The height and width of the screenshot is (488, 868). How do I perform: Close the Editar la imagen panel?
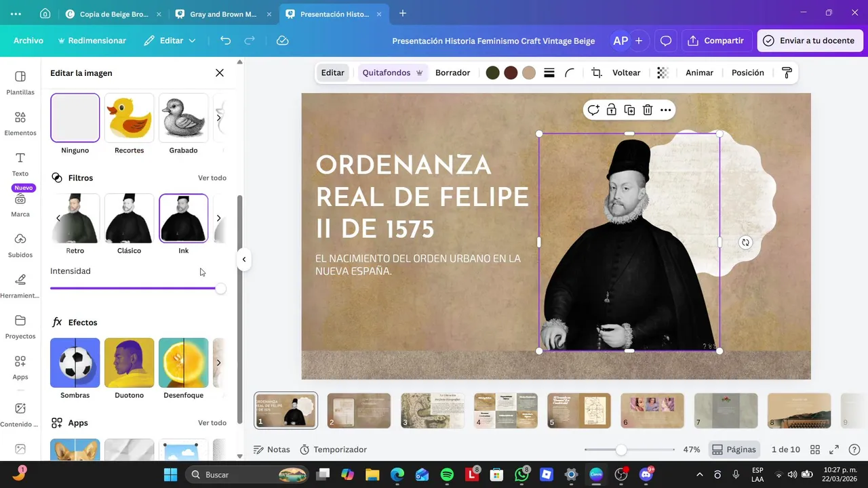point(220,73)
